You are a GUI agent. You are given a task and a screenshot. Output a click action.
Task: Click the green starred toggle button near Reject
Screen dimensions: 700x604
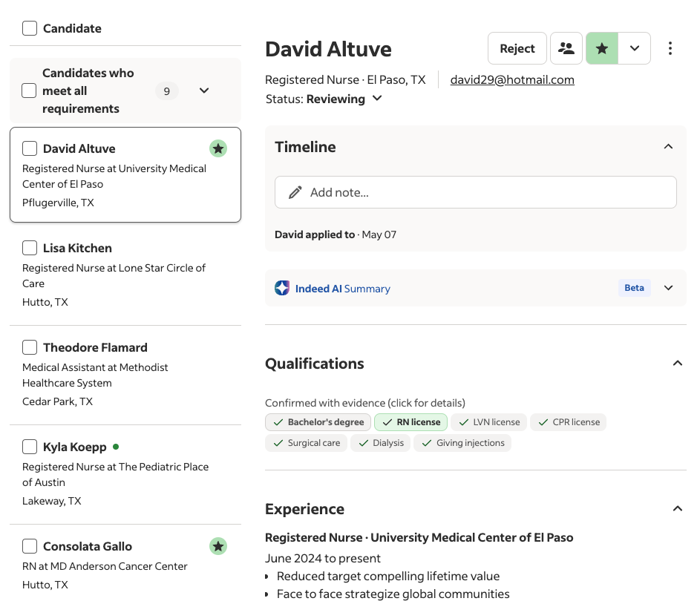(602, 47)
